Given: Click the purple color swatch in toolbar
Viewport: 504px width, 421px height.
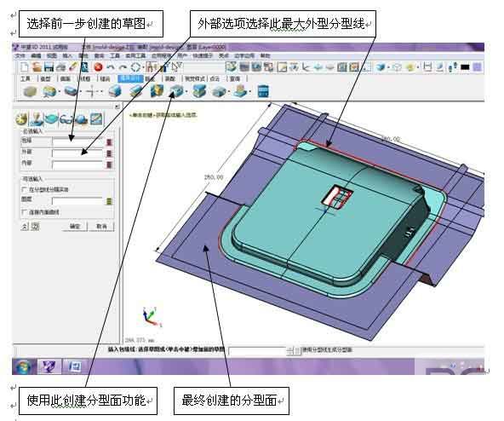Looking at the screenshot, I should 478,67.
